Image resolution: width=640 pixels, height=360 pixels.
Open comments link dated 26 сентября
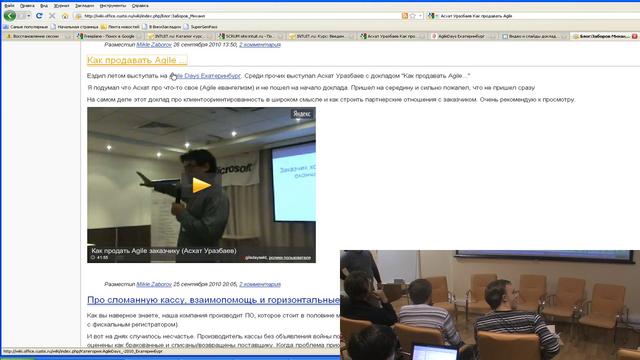tap(260, 44)
